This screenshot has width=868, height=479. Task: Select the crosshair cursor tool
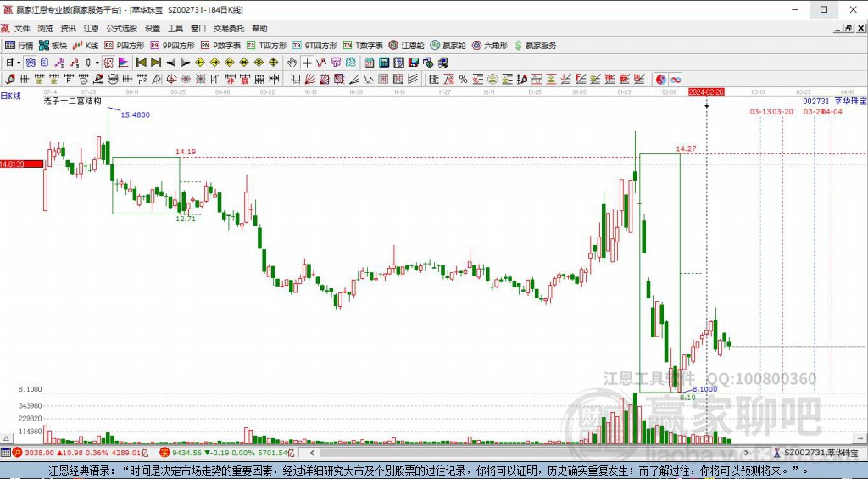tap(307, 63)
